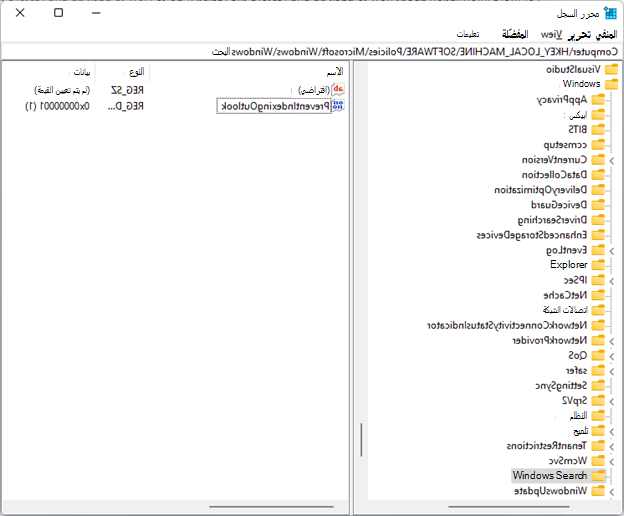Screen dimensions: 624x516
Task: Open the تحرير menu
Action: pyautogui.click(x=579, y=35)
